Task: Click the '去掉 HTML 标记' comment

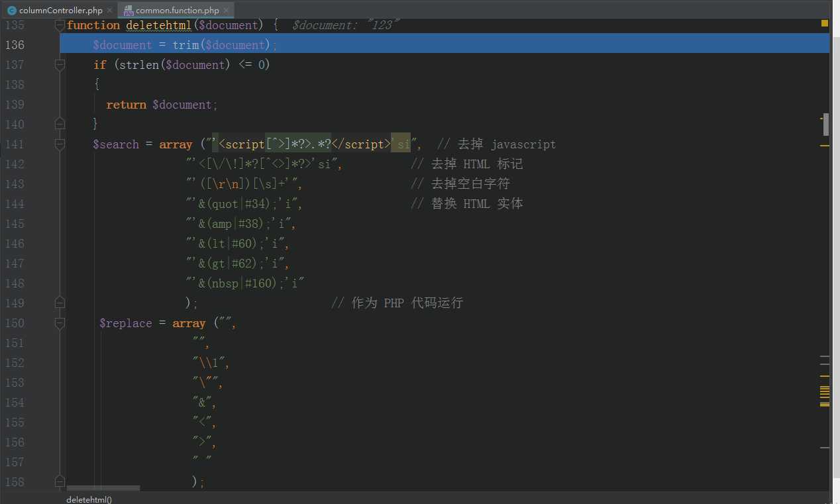Action: tap(467, 164)
